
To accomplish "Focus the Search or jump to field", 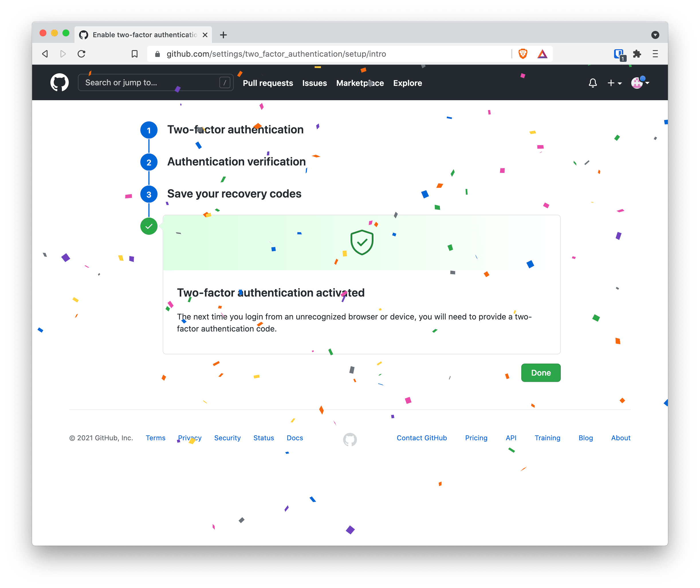I will pos(156,82).
